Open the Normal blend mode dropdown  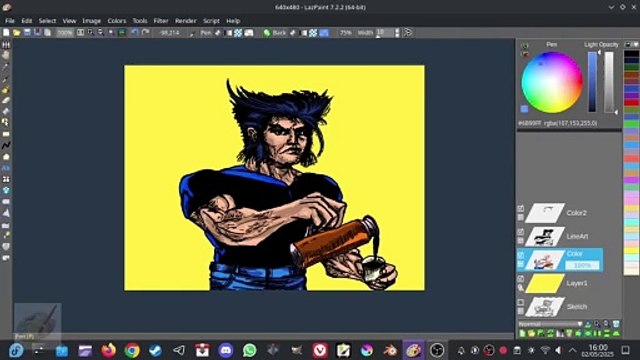point(551,324)
